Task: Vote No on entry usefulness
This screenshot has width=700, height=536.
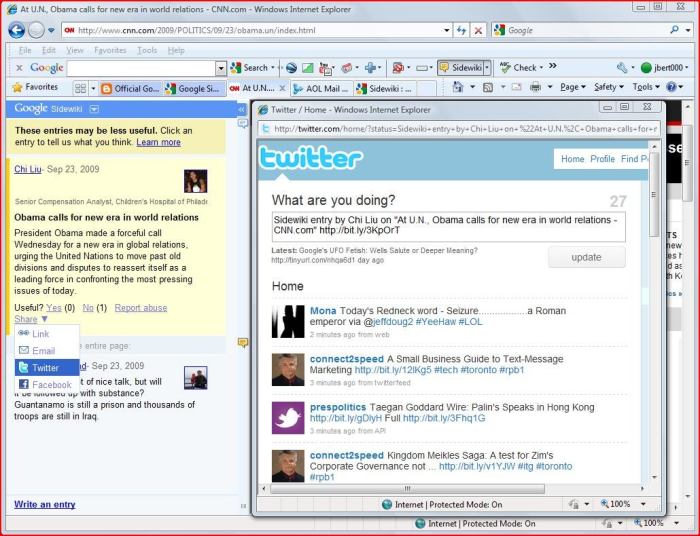Action: (x=88, y=307)
